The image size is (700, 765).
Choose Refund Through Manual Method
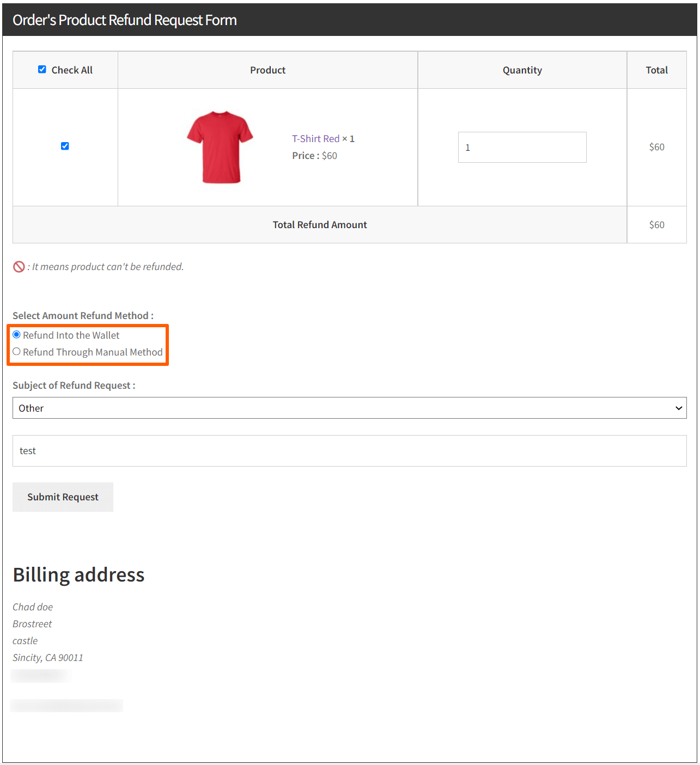[17, 352]
